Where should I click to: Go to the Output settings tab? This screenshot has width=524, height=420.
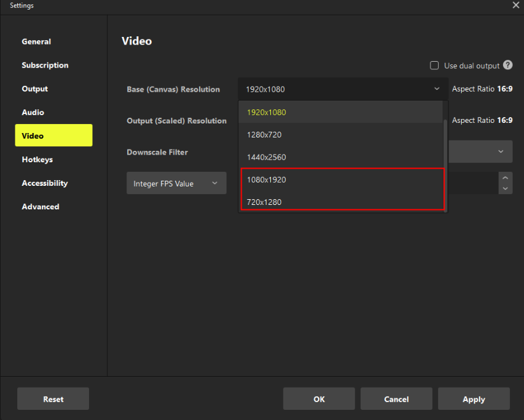click(35, 89)
